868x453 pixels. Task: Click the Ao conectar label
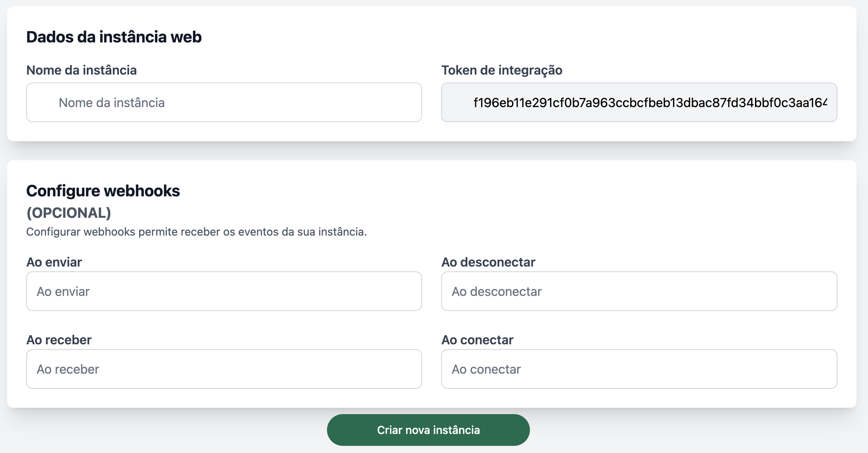tap(478, 340)
